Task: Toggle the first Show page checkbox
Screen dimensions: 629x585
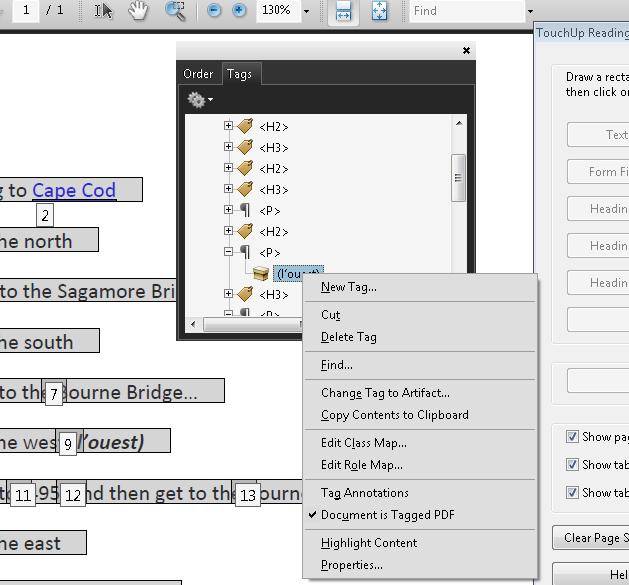Action: 572,437
